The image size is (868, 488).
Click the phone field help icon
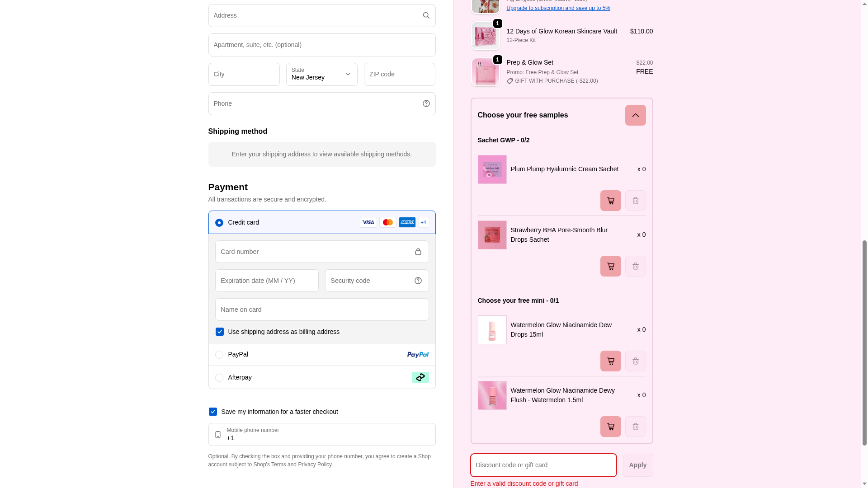click(426, 103)
